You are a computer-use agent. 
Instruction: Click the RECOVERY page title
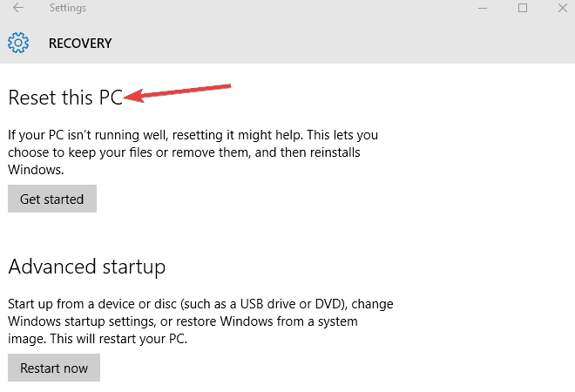click(80, 43)
